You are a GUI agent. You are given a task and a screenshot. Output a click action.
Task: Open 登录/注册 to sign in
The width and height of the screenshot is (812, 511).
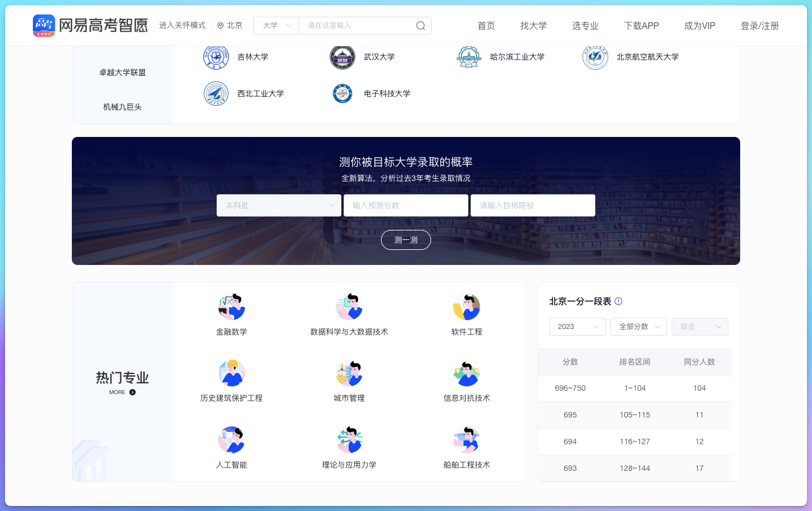click(760, 26)
